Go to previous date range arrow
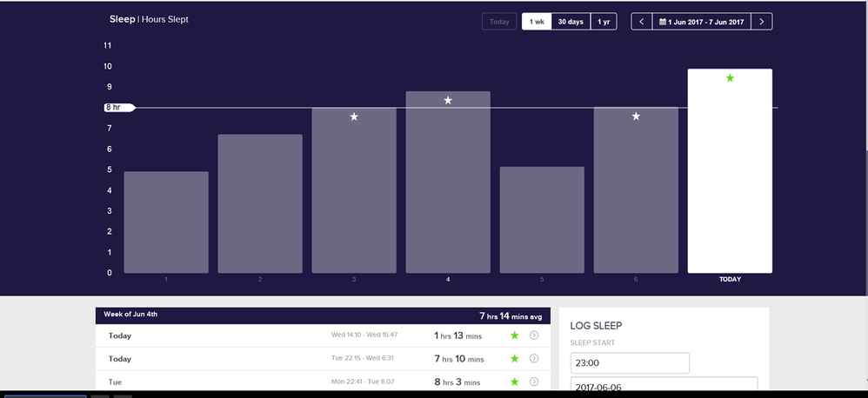This screenshot has width=868, height=398. pyautogui.click(x=642, y=22)
